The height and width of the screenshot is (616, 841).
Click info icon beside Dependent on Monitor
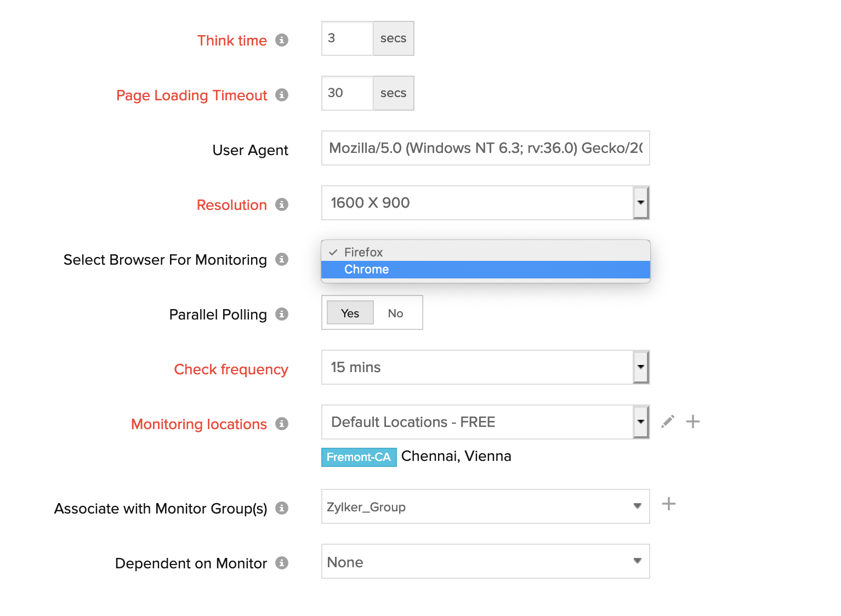282,563
